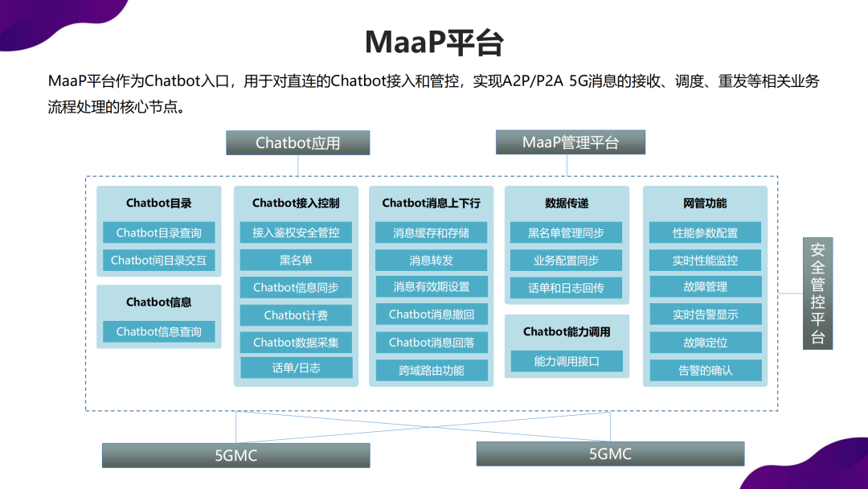This screenshot has height=489, width=868.
Task: Select '业务配置同步' box
Action: [567, 261]
